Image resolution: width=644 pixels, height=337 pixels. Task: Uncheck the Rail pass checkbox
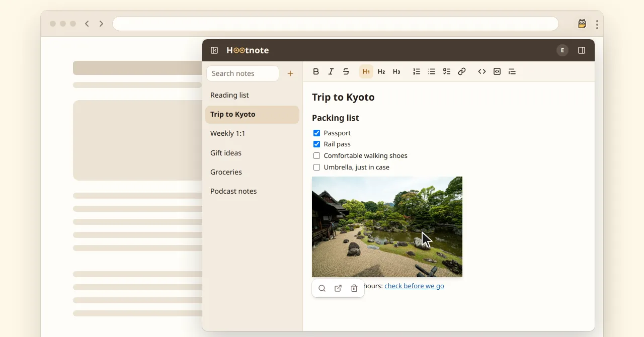317,144
